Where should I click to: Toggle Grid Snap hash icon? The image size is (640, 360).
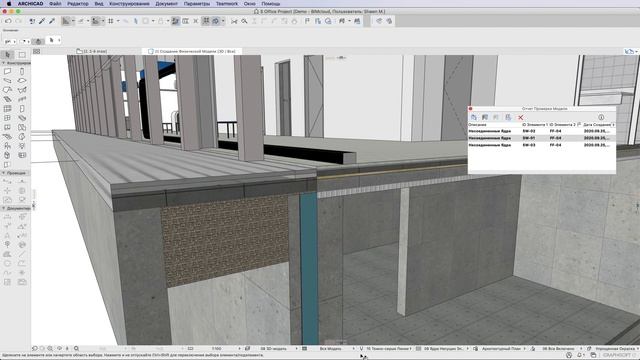[111, 21]
